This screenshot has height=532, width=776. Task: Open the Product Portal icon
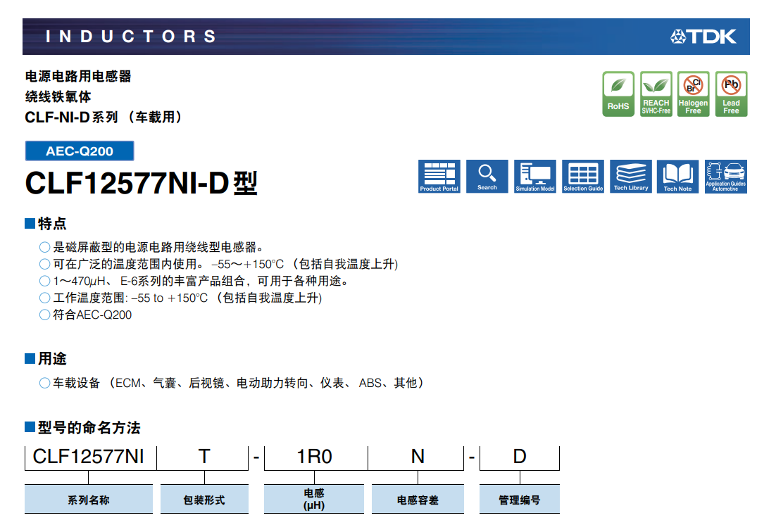click(x=439, y=177)
